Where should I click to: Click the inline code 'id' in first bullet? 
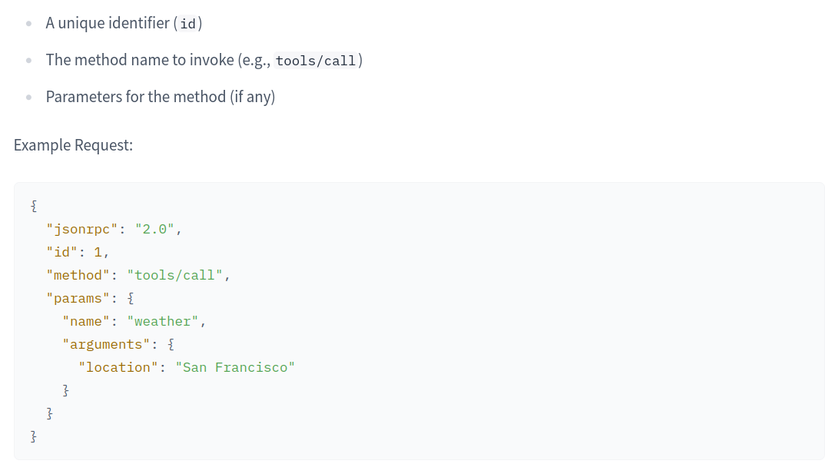pos(188,24)
